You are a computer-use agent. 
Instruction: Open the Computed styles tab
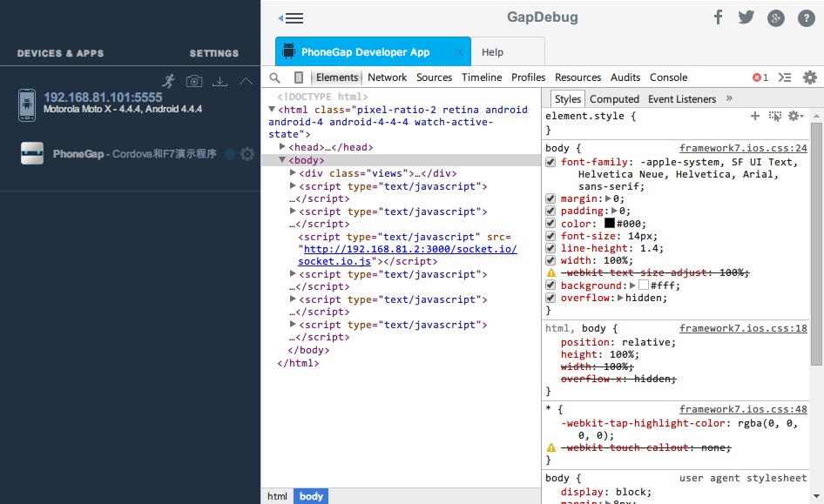[x=615, y=98]
